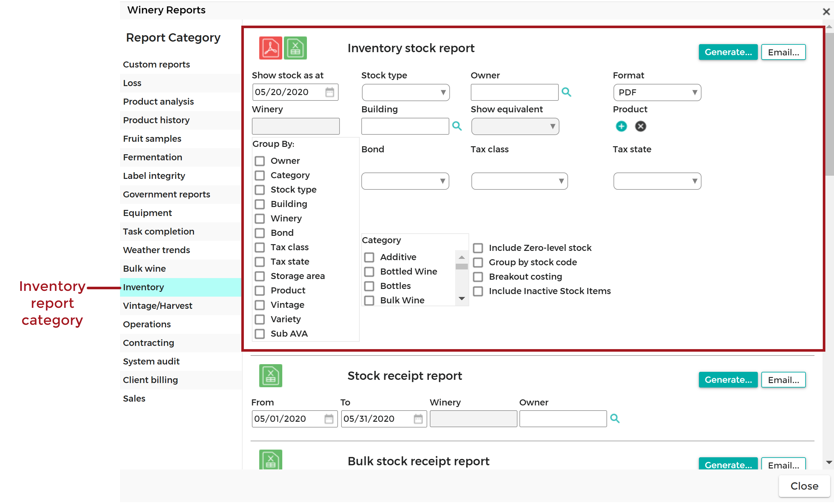The width and height of the screenshot is (834, 504).
Task: Check Include Inactive Stock Items
Action: coord(477,291)
